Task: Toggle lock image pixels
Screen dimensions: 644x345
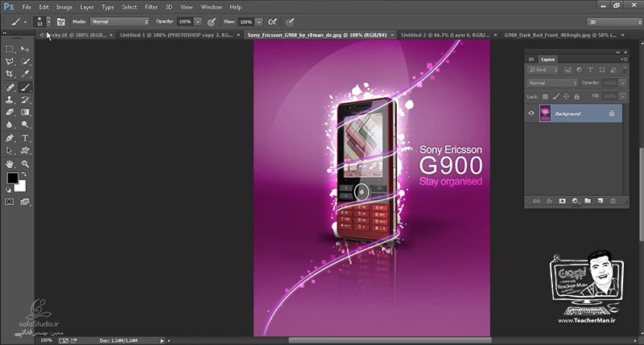Action: [555, 97]
